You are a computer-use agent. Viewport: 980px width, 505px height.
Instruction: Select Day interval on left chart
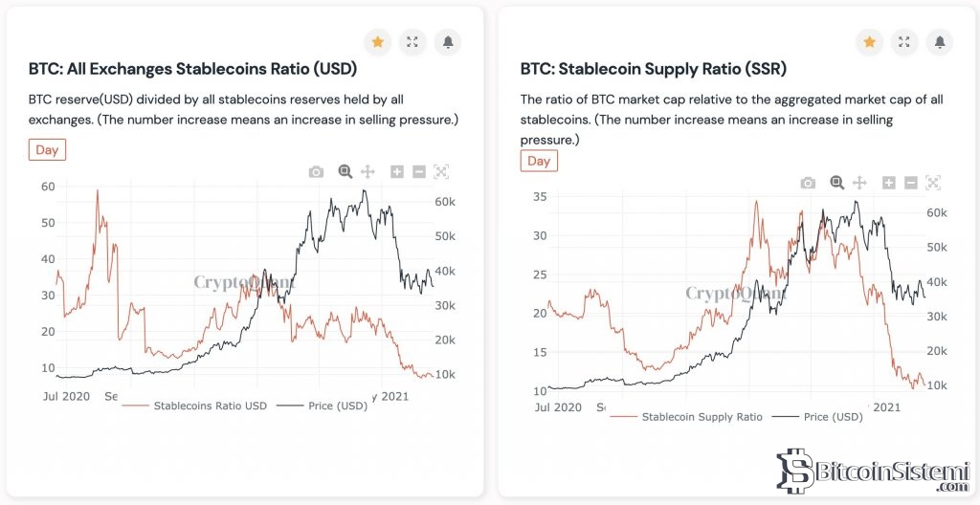pyautogui.click(x=47, y=150)
